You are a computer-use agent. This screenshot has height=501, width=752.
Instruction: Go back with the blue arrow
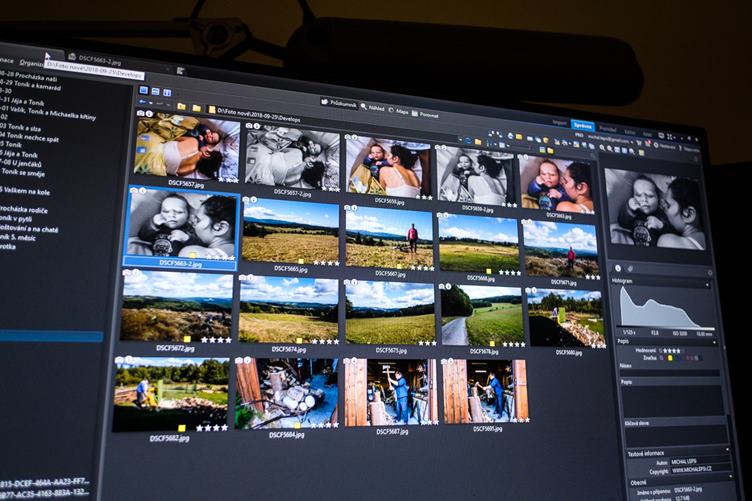(x=142, y=102)
